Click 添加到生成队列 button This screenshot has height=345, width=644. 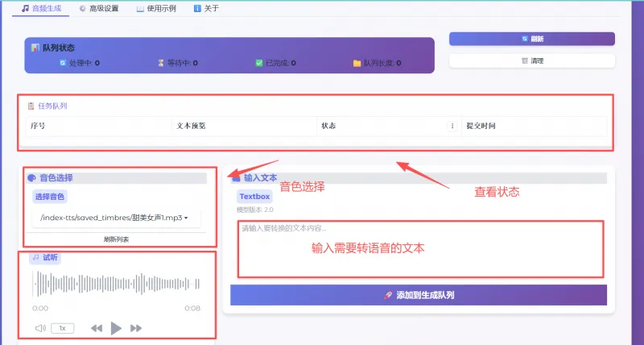(x=419, y=295)
